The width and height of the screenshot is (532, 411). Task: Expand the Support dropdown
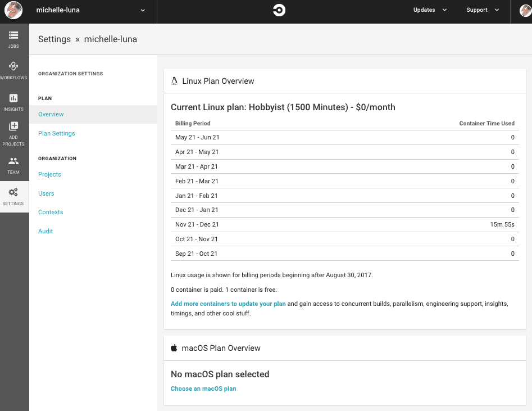(483, 10)
